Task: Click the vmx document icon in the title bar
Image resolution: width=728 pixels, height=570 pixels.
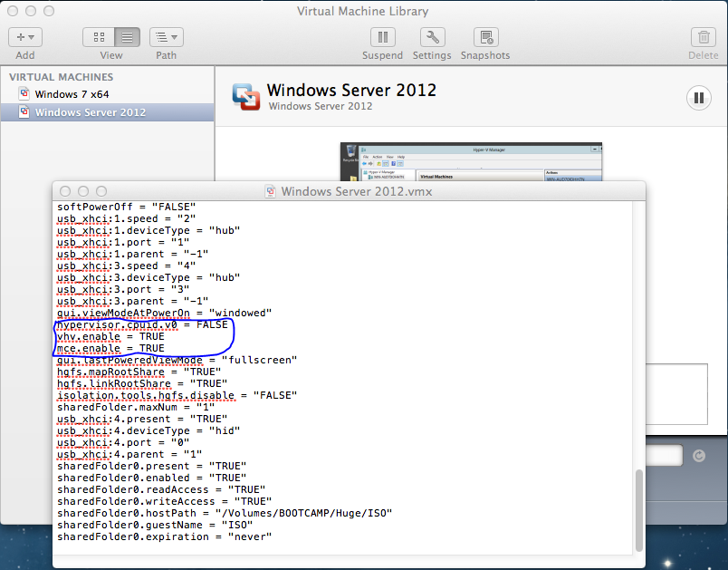Action: coord(270,191)
